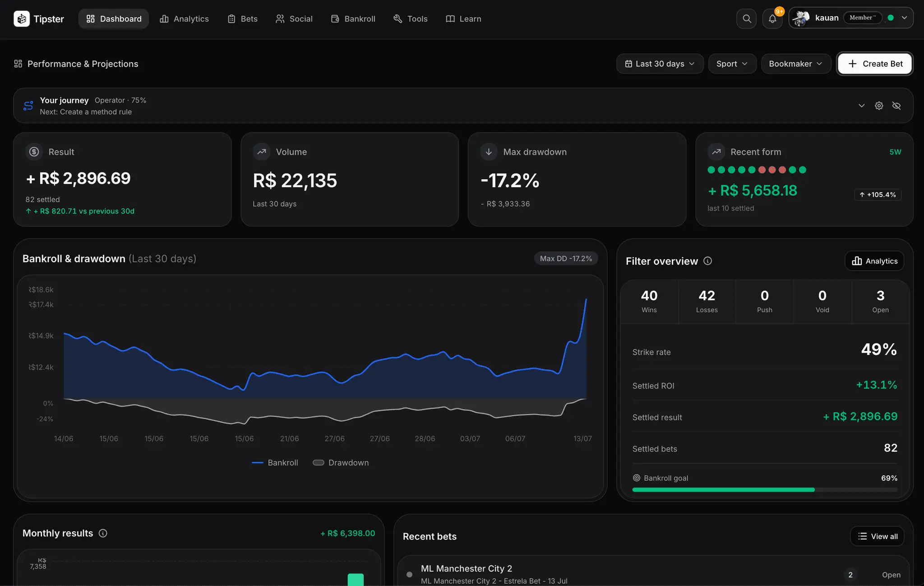The image size is (924, 586).
Task: Click the Recent form trend icon
Action: (x=716, y=152)
